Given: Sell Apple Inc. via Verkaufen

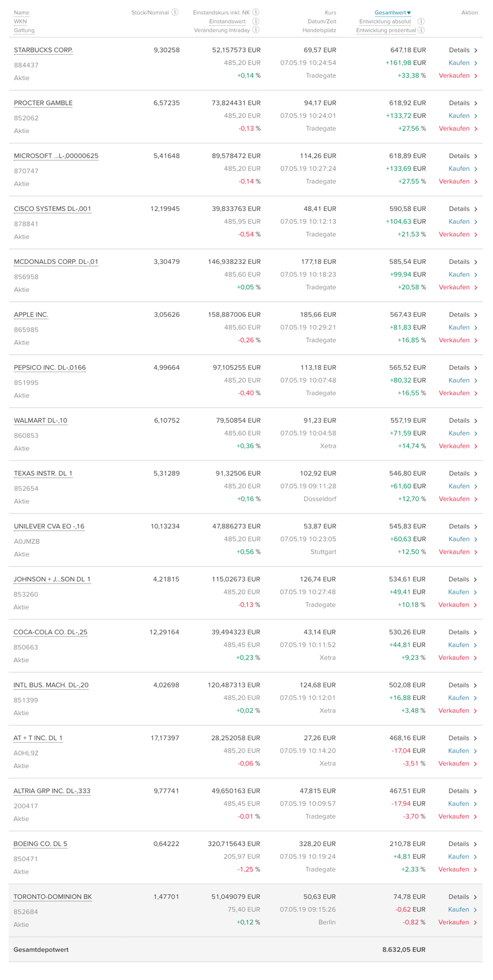Looking at the screenshot, I should pyautogui.click(x=454, y=340).
